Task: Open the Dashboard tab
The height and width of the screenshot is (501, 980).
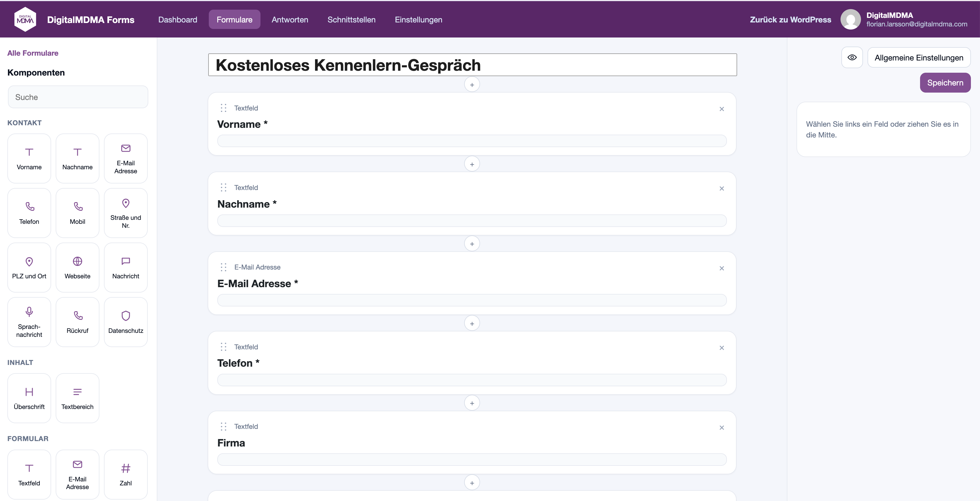Action: [178, 19]
